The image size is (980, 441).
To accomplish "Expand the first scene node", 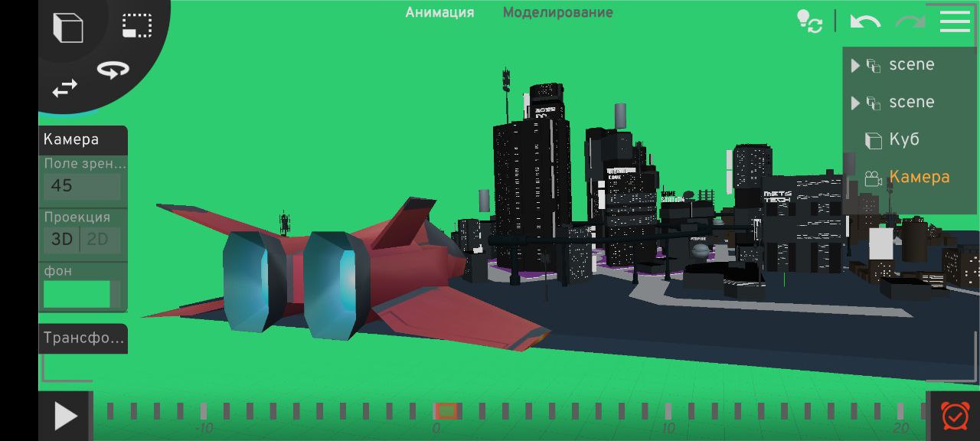I will click(855, 65).
